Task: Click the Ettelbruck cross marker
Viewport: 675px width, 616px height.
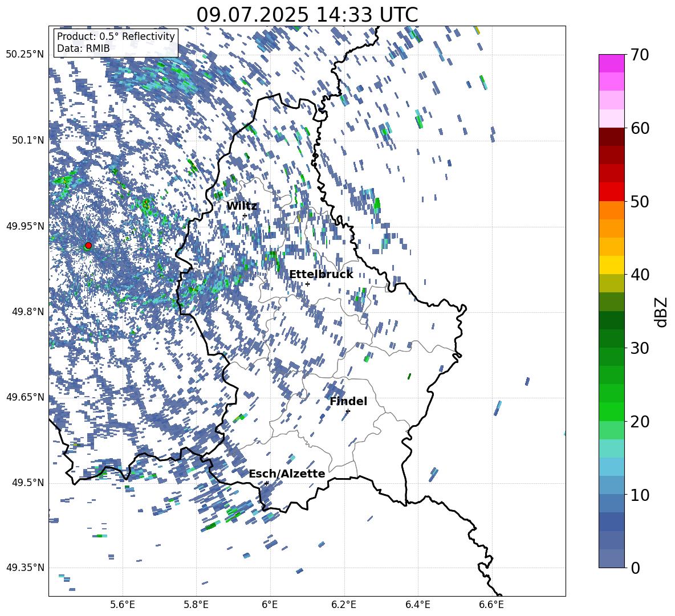Action: pyautogui.click(x=307, y=284)
